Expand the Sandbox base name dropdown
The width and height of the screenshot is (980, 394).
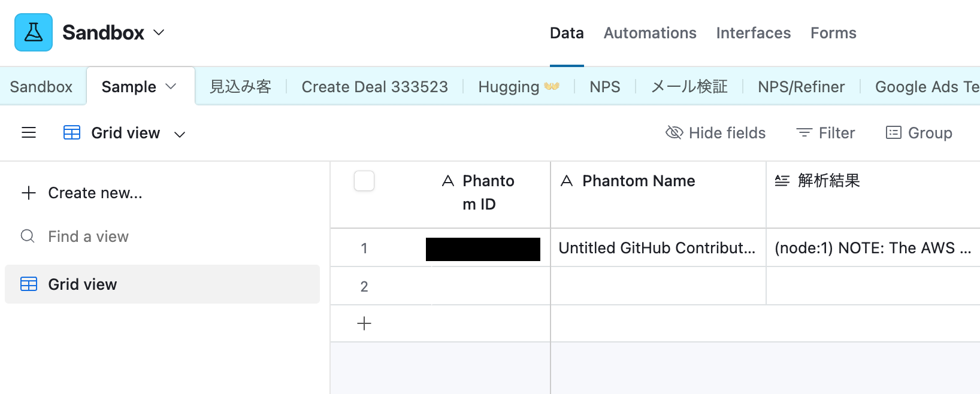159,32
